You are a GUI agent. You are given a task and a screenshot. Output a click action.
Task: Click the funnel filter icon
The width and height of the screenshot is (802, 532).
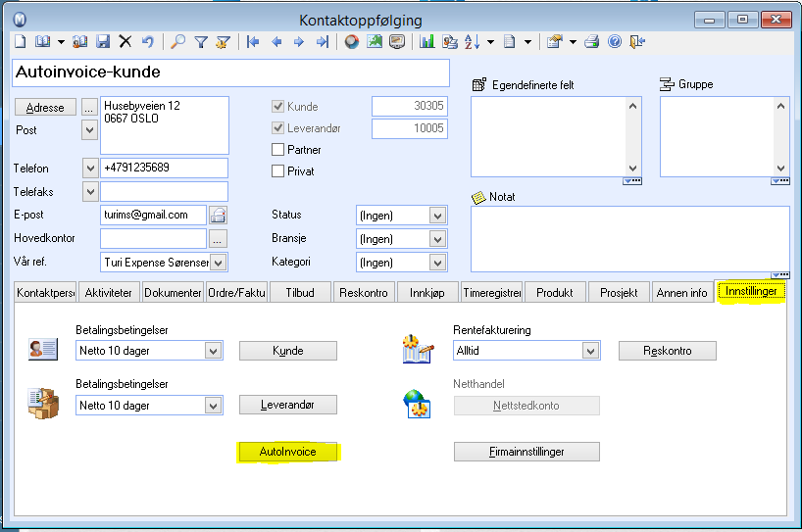click(x=200, y=41)
